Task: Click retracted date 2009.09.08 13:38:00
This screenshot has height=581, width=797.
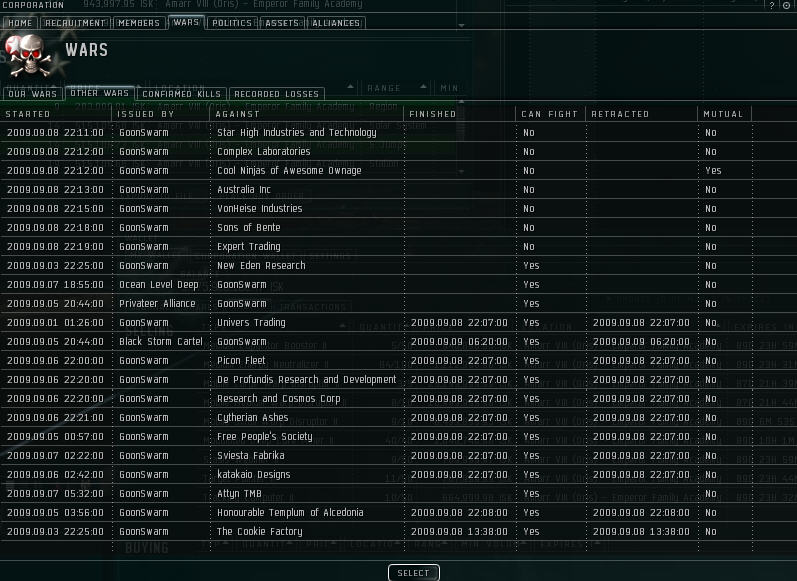Action: [x=641, y=532]
